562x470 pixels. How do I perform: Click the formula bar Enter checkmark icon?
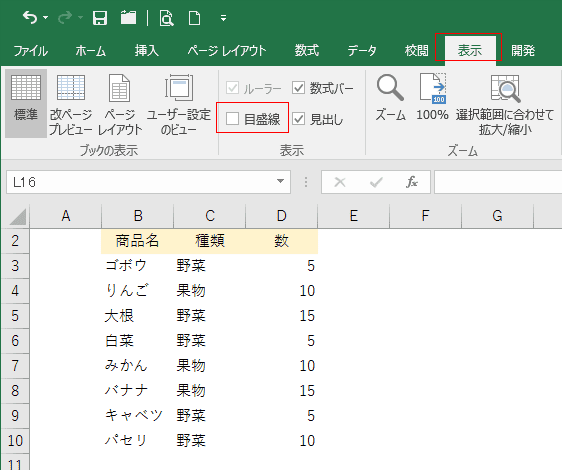click(x=376, y=182)
